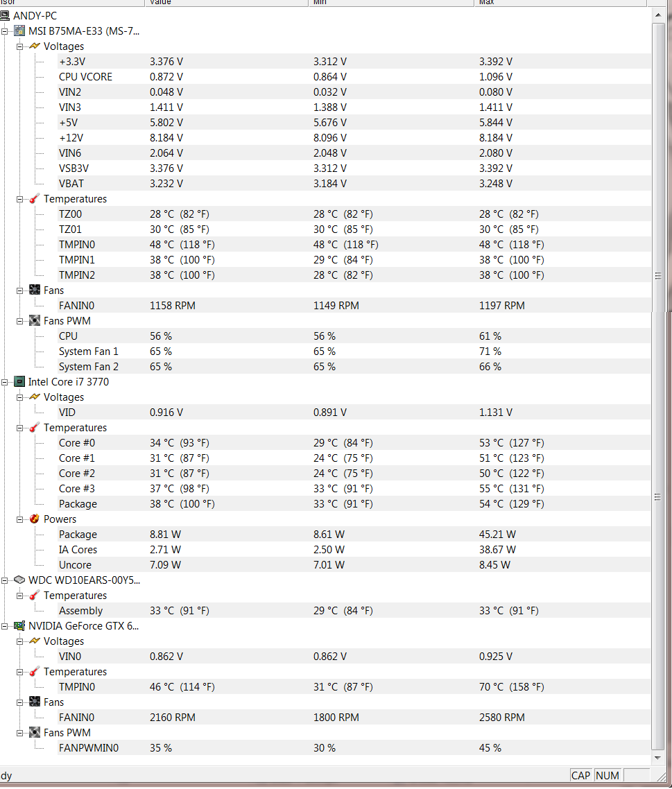Image resolution: width=672 pixels, height=789 pixels.
Task: Click the window resize grip corner
Action: pos(661,777)
